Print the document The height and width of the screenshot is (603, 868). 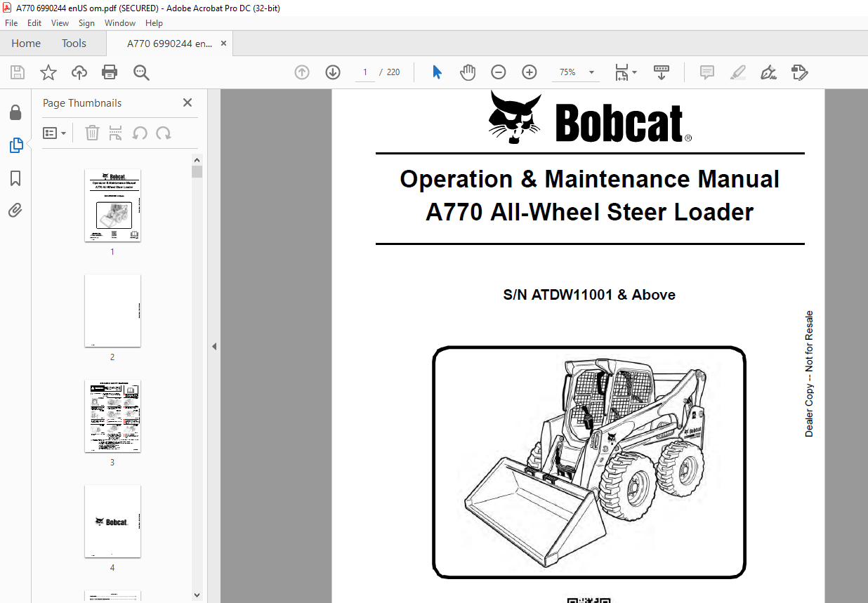click(110, 72)
